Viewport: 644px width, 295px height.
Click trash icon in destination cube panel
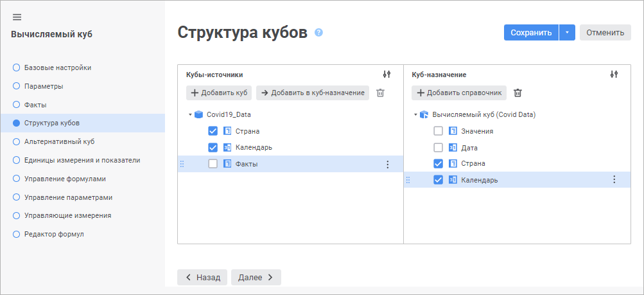coord(518,93)
